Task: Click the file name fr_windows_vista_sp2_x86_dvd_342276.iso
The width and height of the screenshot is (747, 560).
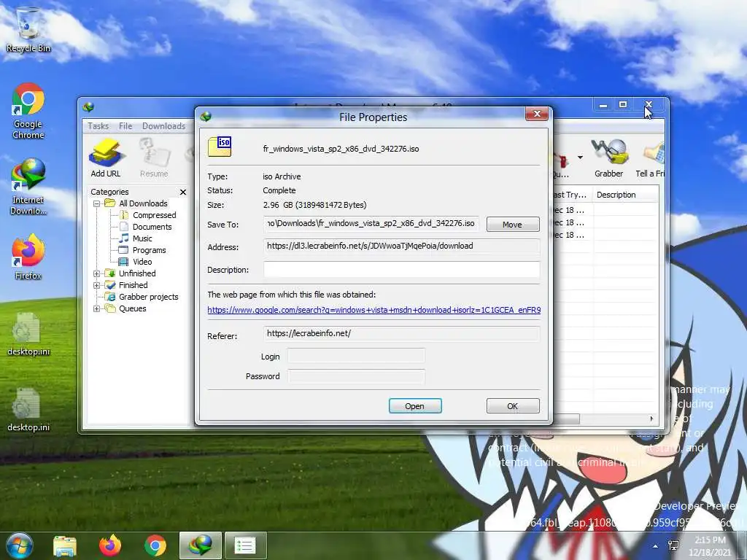Action: (x=341, y=149)
